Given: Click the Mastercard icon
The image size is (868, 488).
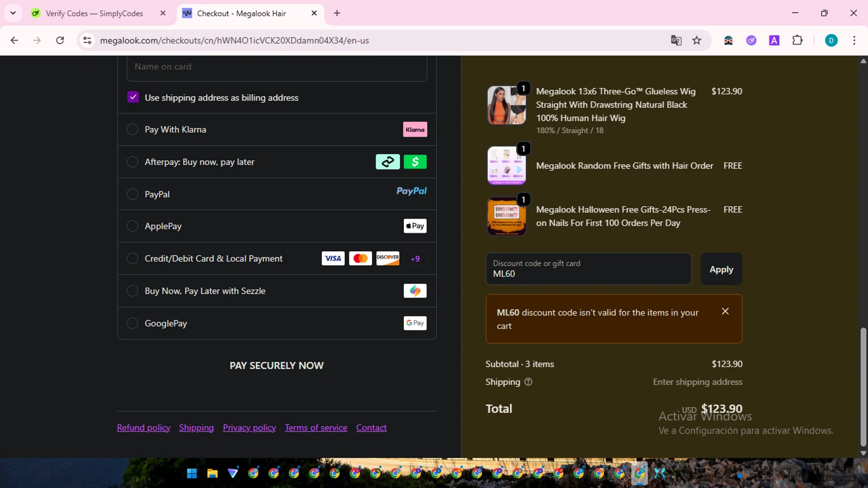Looking at the screenshot, I should point(361,259).
